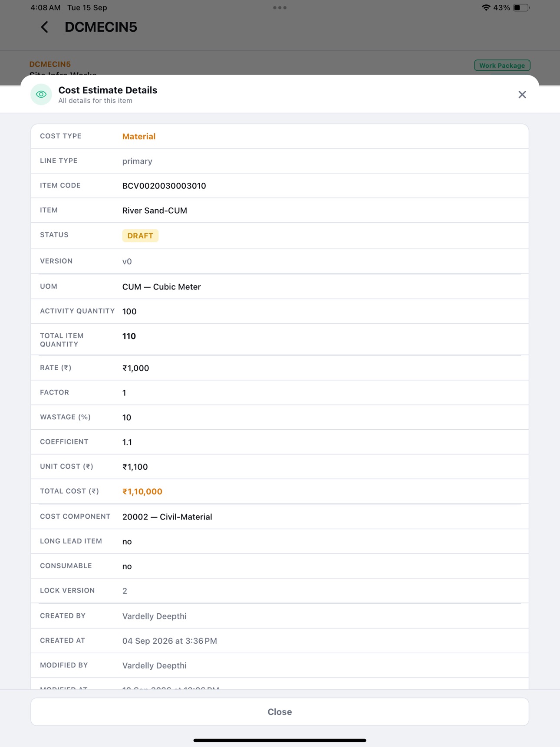Tap the Consumable value no
Screen dimensions: 560x747
(127, 566)
